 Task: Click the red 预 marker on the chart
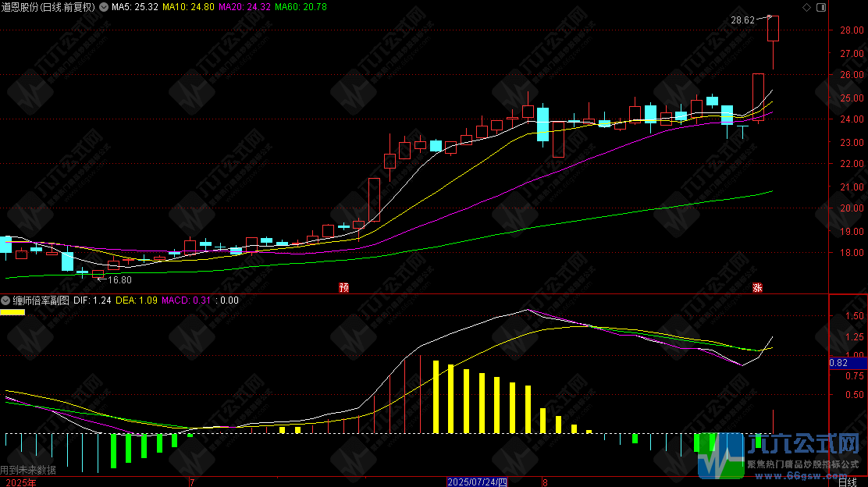[343, 287]
